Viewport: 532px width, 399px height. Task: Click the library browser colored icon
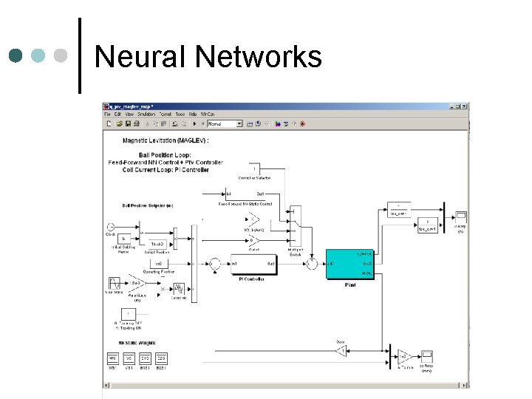278,124
